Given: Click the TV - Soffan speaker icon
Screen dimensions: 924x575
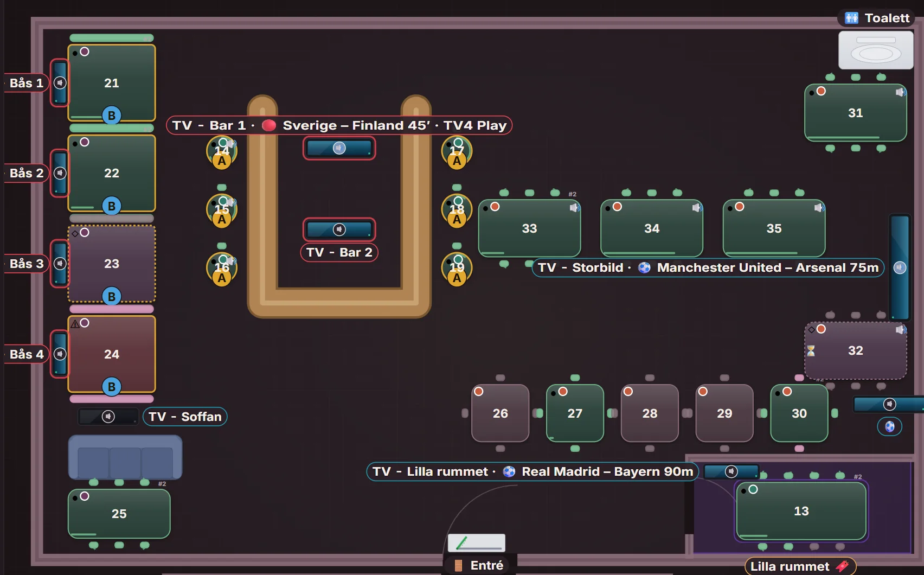Looking at the screenshot, I should pos(108,417).
